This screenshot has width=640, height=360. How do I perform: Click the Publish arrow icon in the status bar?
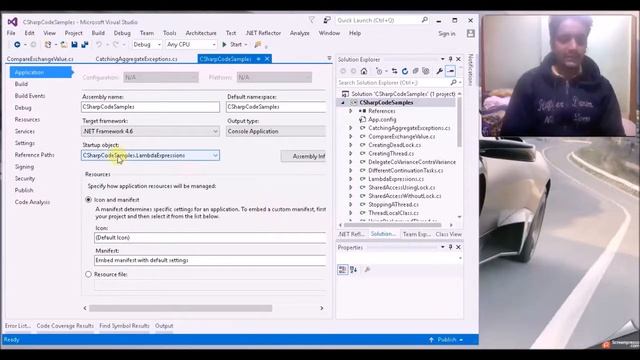click(431, 340)
